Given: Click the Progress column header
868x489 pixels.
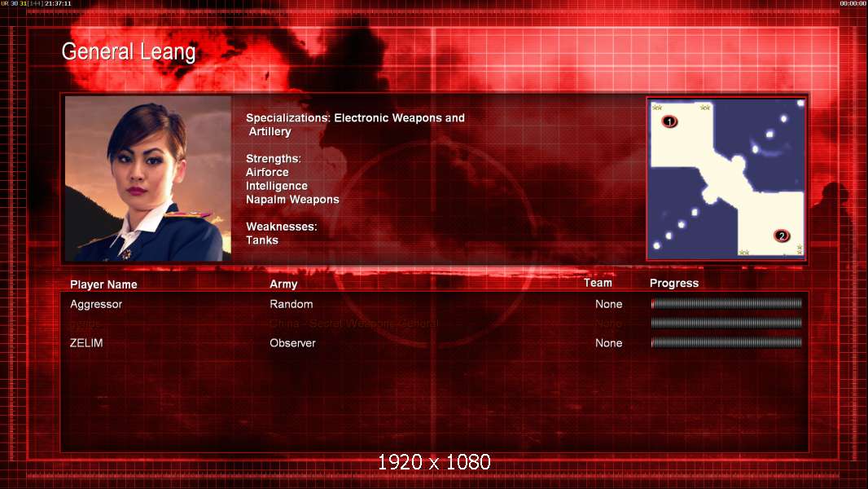Looking at the screenshot, I should click(673, 283).
